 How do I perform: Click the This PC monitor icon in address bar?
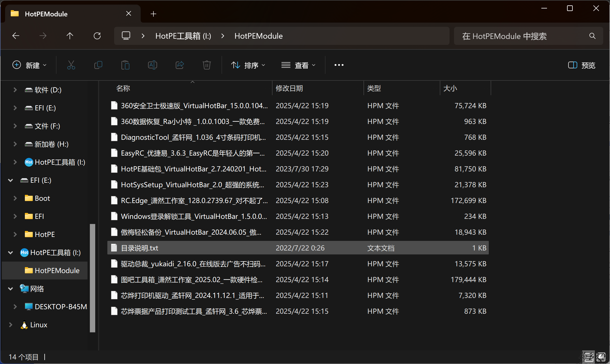click(126, 36)
